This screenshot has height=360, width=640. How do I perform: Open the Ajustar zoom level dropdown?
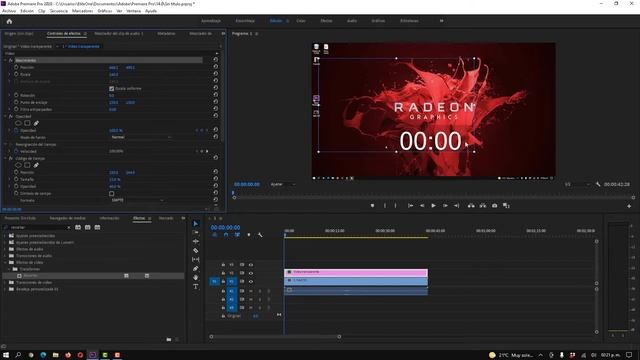click(283, 184)
